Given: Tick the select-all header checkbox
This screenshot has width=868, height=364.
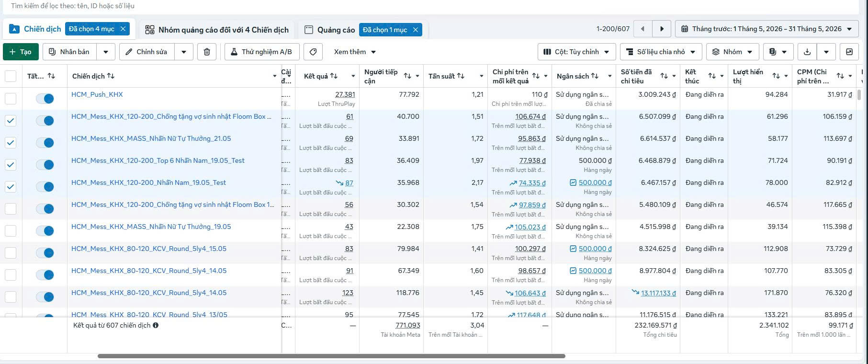Looking at the screenshot, I should (x=11, y=76).
